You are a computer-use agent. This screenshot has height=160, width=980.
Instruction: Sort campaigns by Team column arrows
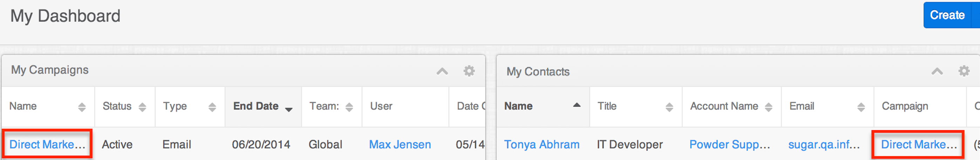(349, 107)
